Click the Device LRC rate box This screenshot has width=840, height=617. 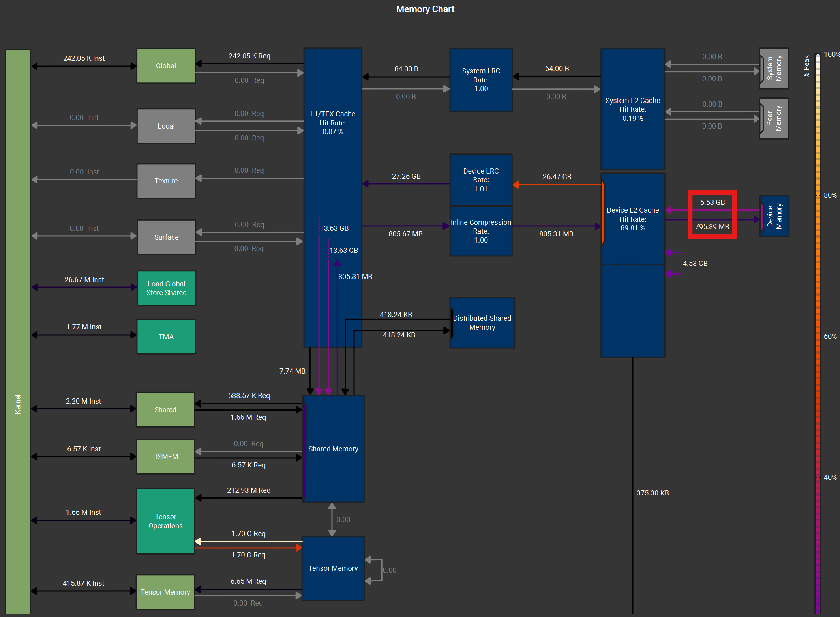point(481,180)
